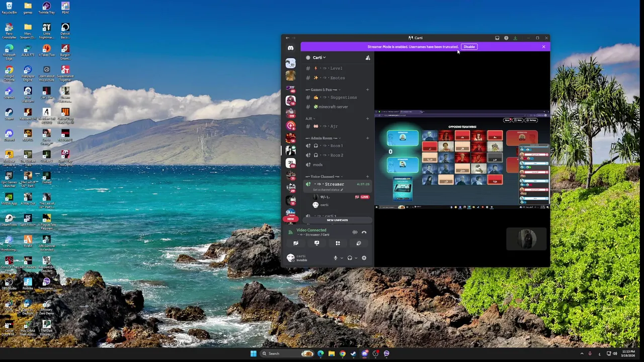Show hidden icons in system tray

(x=582, y=353)
